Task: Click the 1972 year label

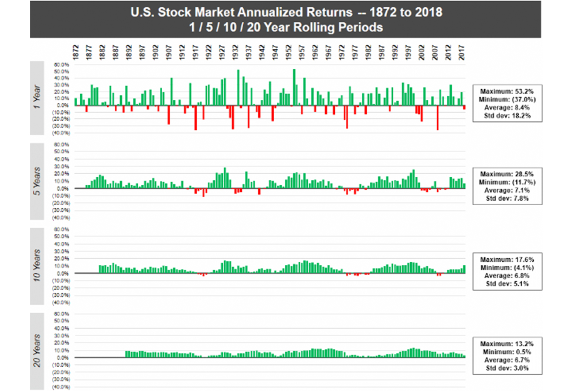Action: [x=342, y=52]
